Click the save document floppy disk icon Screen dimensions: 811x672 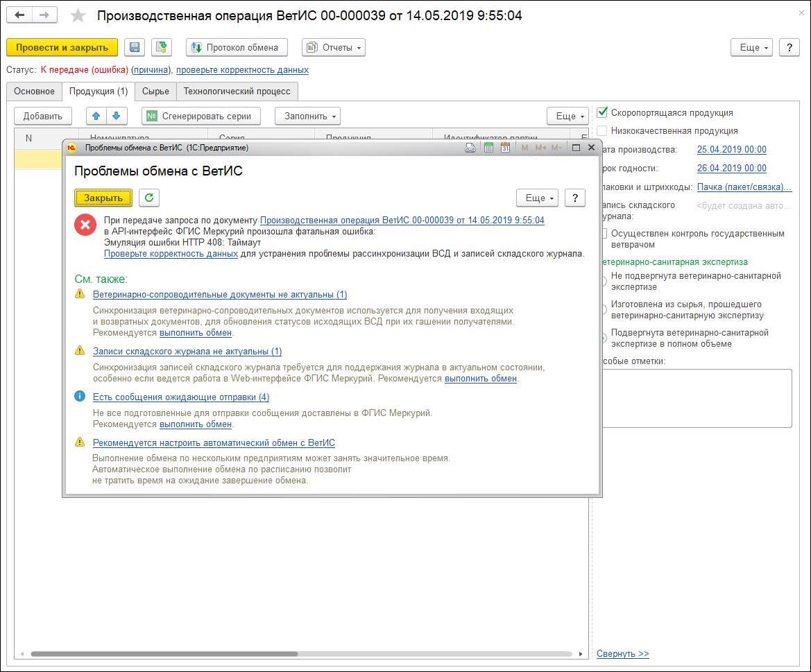click(x=135, y=48)
